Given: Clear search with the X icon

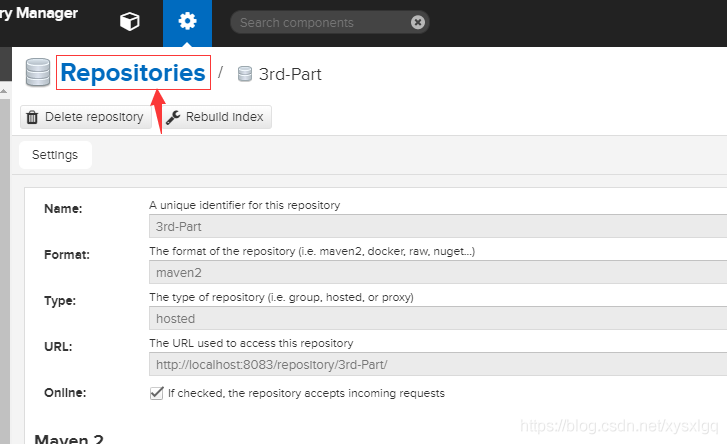Looking at the screenshot, I should pyautogui.click(x=418, y=22).
